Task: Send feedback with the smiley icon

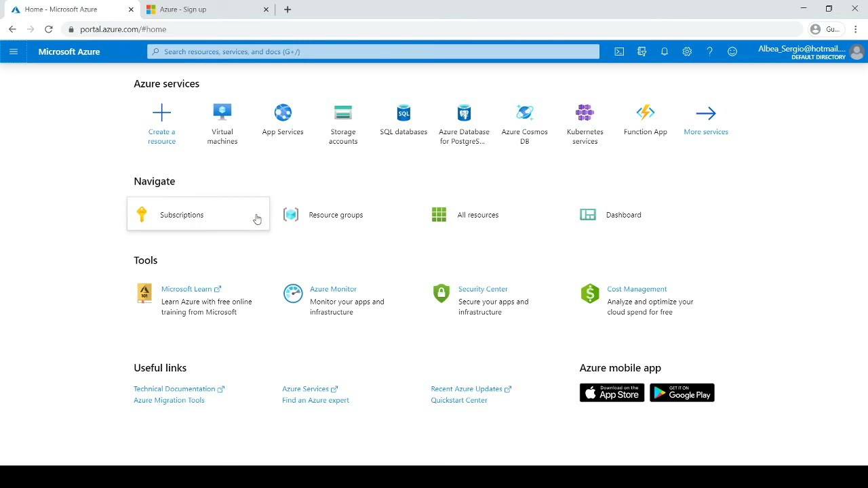Action: coord(732,52)
